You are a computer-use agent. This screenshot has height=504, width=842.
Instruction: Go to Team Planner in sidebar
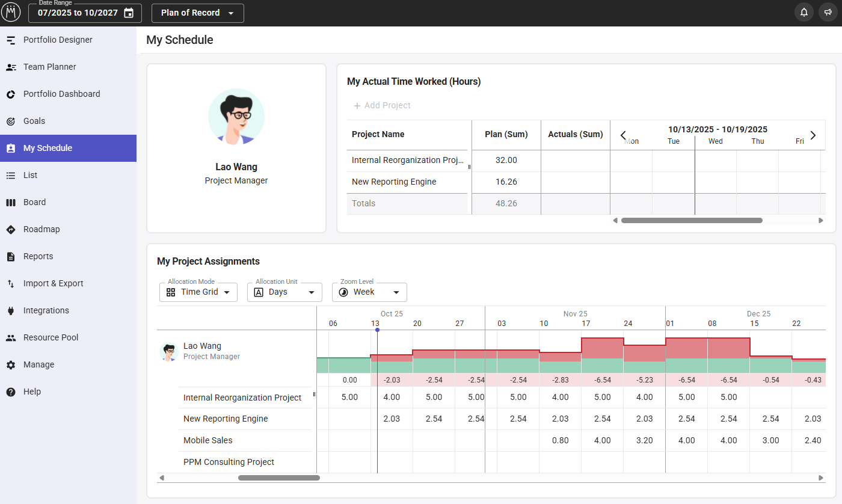(49, 67)
